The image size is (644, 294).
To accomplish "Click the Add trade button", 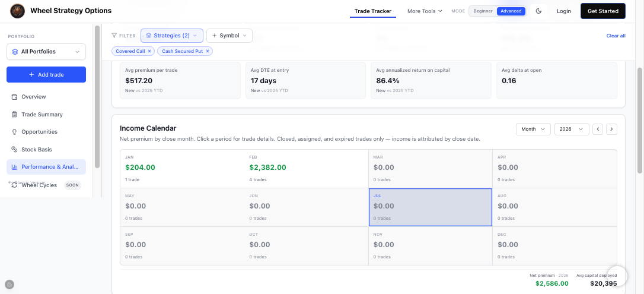I will (x=46, y=74).
